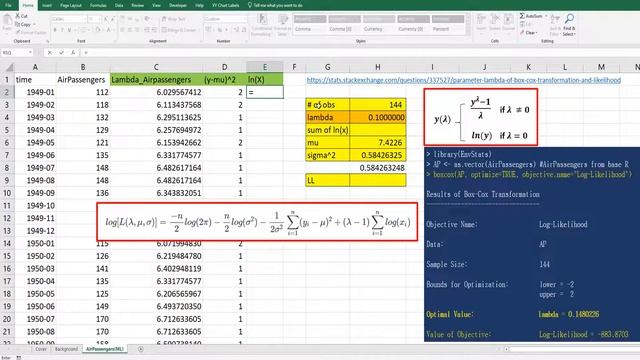
Task: Select the Cover sheet tab
Action: [x=41, y=349]
